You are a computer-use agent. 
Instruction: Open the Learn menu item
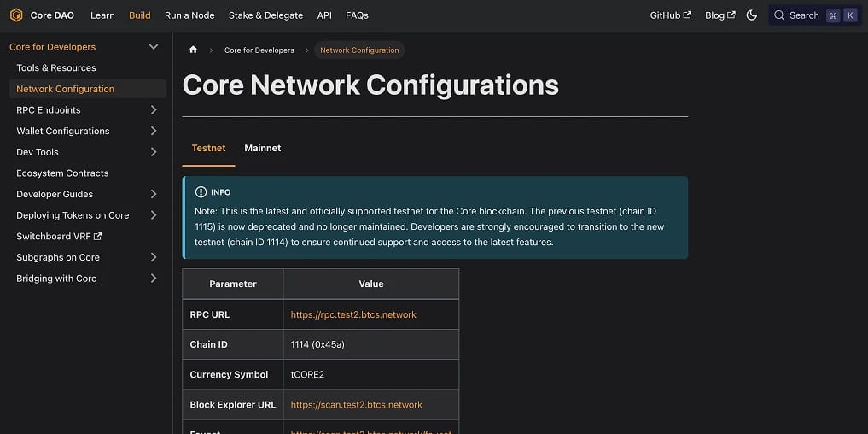(x=102, y=15)
